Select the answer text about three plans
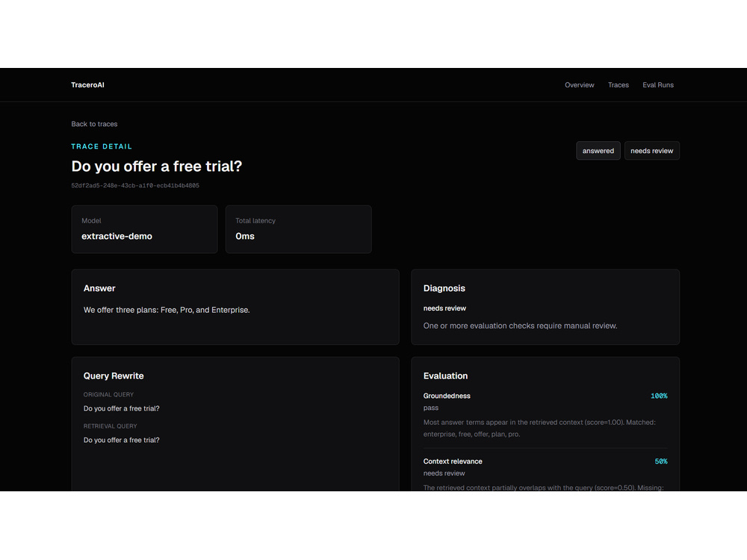The height and width of the screenshot is (560, 747). (x=167, y=310)
